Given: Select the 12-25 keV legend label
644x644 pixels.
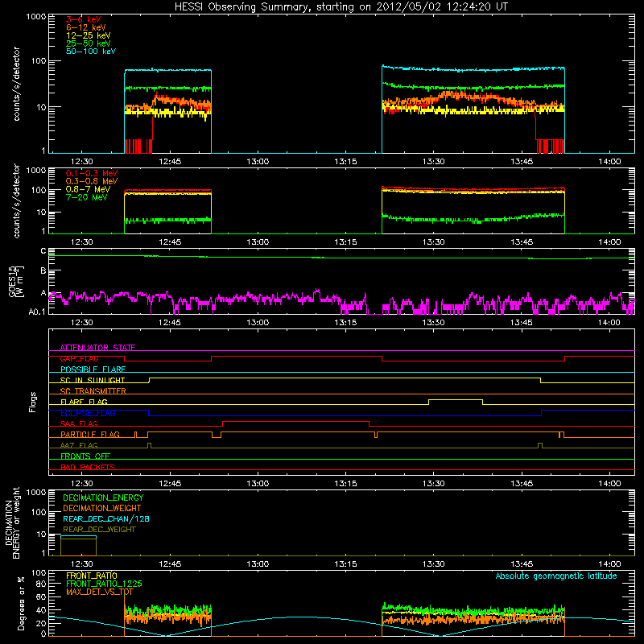Looking at the screenshot, I should click(88, 35).
